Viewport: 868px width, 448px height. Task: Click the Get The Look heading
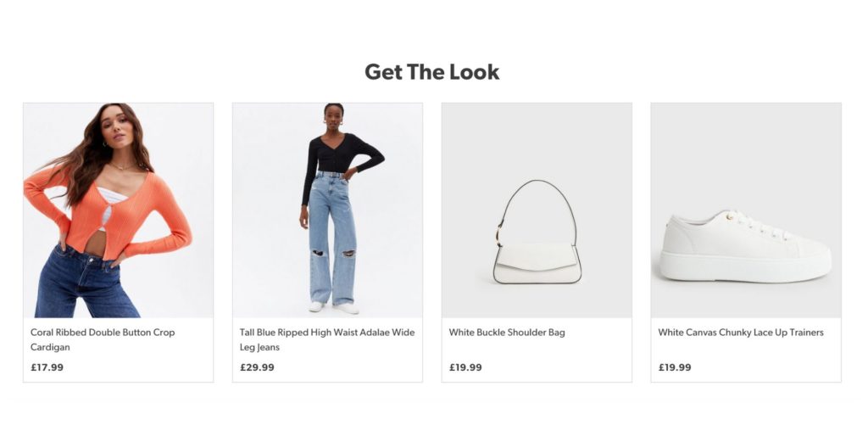click(x=431, y=72)
